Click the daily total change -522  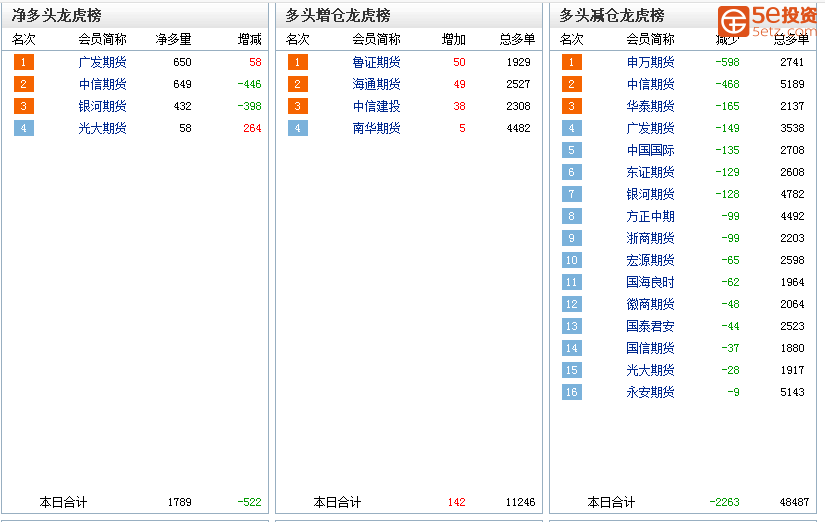[249, 503]
